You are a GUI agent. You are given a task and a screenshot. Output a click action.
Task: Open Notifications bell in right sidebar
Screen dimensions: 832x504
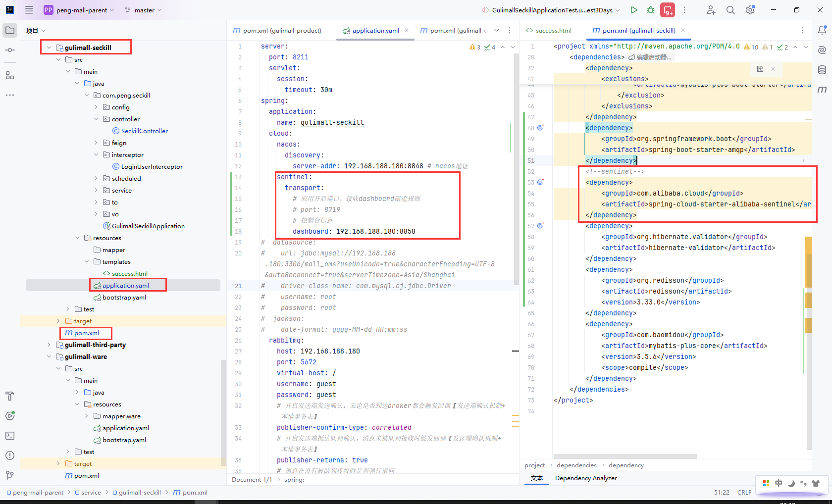point(822,30)
